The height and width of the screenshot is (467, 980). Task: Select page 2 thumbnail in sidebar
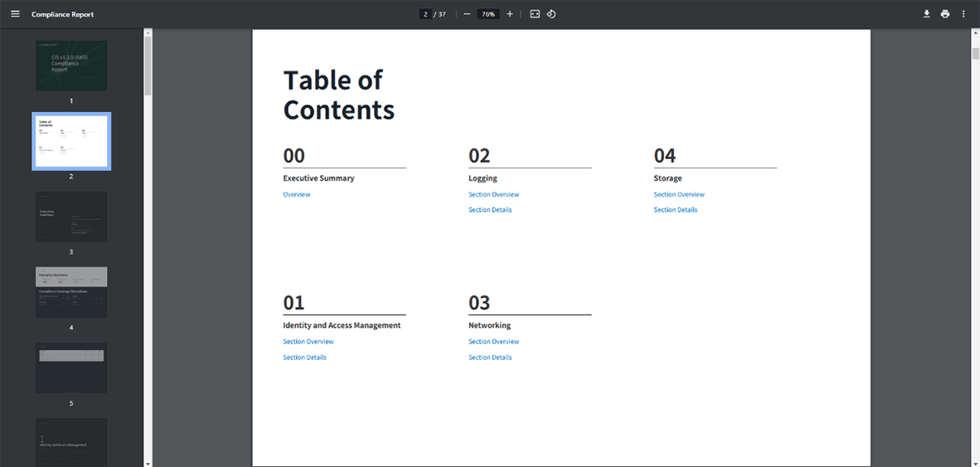[x=71, y=141]
